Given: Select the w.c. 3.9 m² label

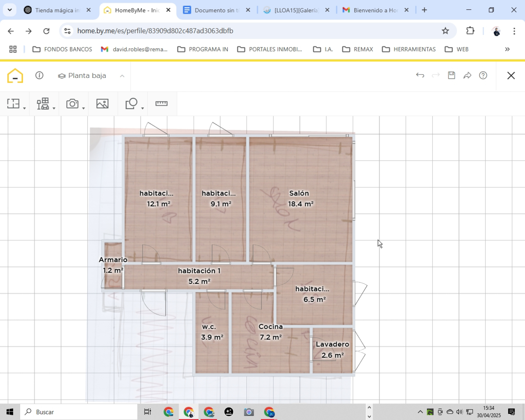Looking at the screenshot, I should pyautogui.click(x=212, y=332).
